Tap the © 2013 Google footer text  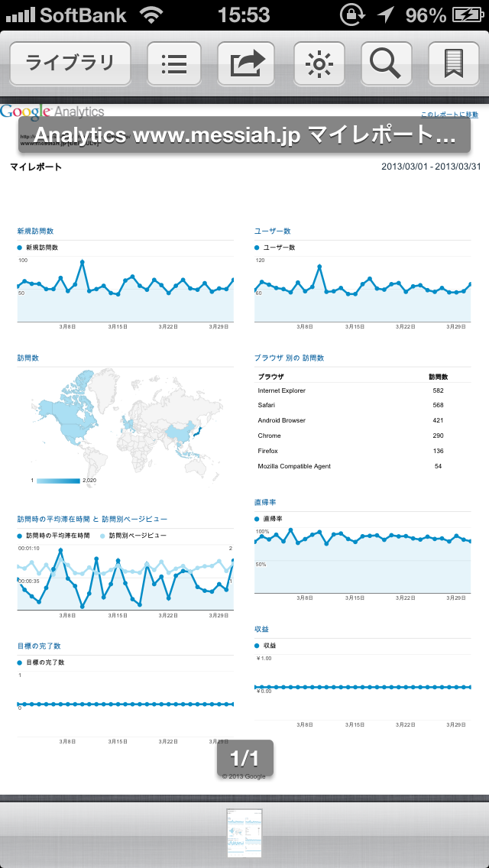click(x=244, y=776)
